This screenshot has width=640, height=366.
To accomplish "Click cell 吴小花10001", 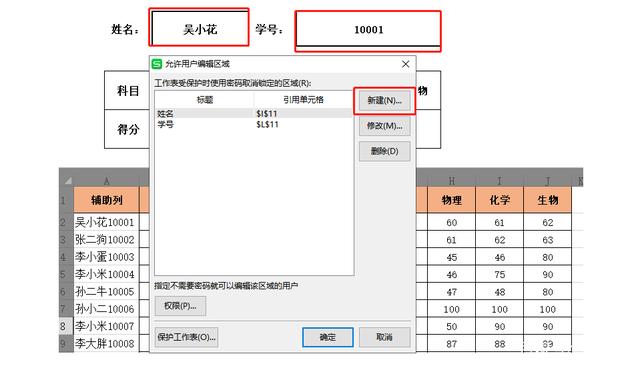I will pyautogui.click(x=107, y=222).
